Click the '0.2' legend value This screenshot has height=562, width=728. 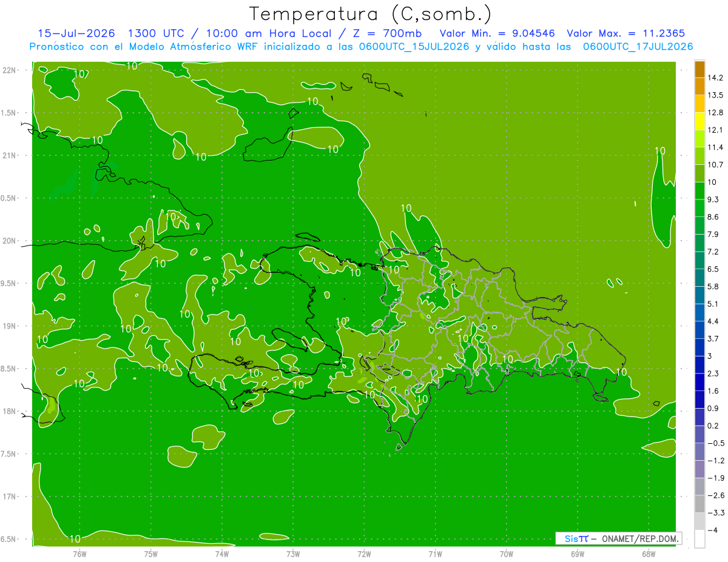(x=713, y=426)
